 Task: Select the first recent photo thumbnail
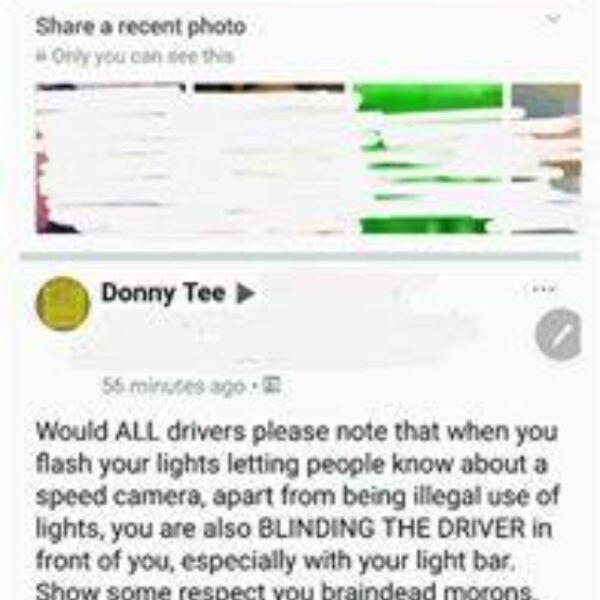click(x=111, y=158)
